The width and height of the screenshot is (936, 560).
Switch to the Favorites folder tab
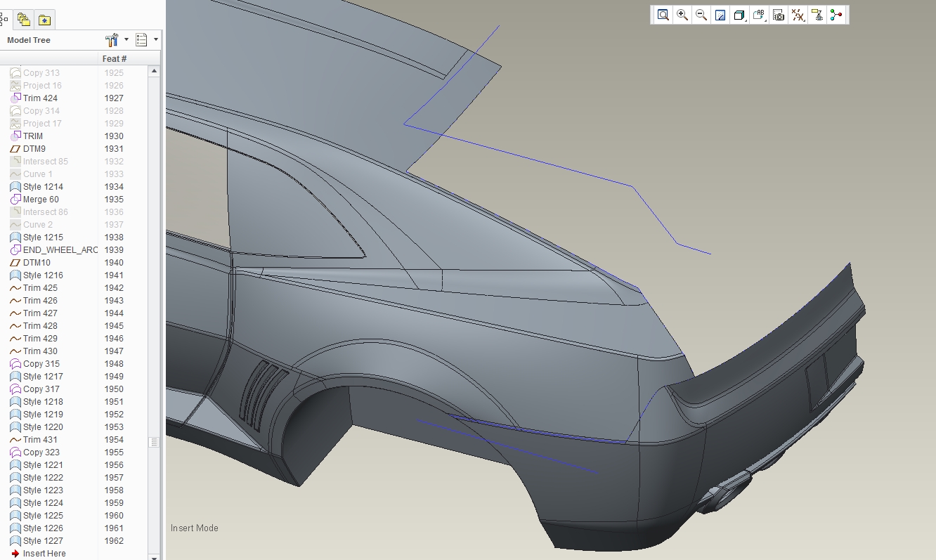(44, 20)
